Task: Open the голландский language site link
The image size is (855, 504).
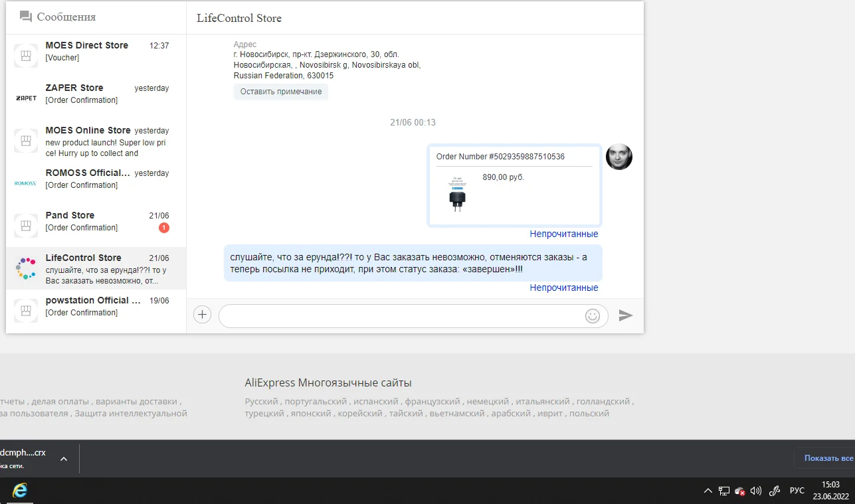Action: click(x=603, y=402)
